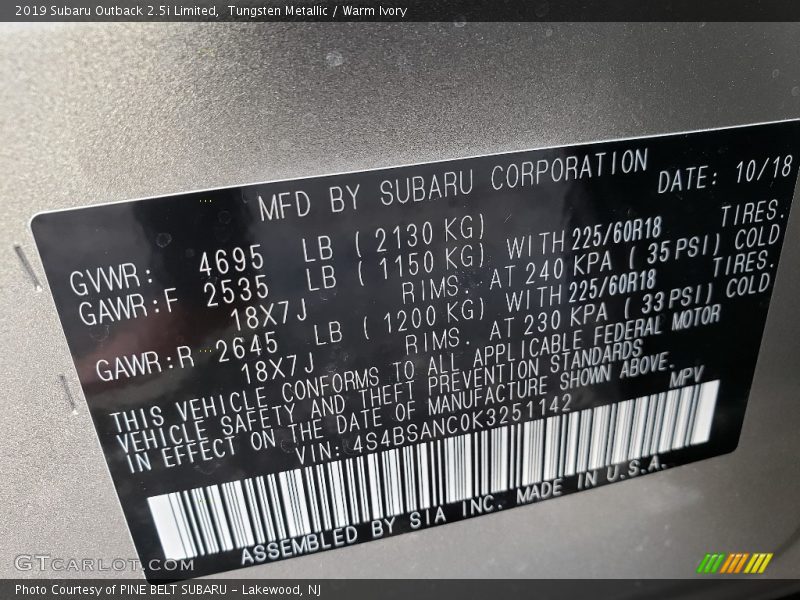The height and width of the screenshot is (600, 800).
Task: Click the Tungsten Metallic / Warm Ivory caption
Action: 317,11
